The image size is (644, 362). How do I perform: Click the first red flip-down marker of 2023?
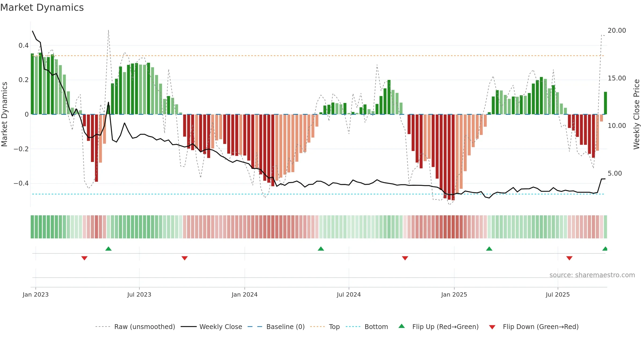(x=84, y=258)
